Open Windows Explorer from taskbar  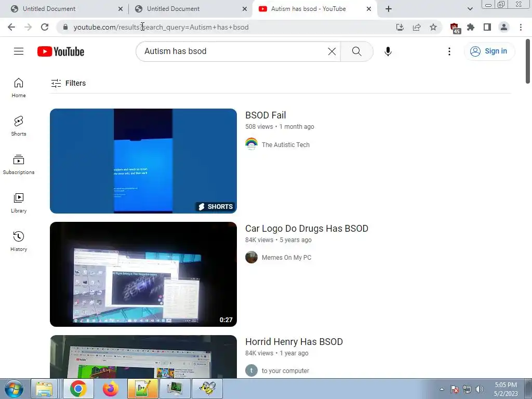click(x=45, y=389)
